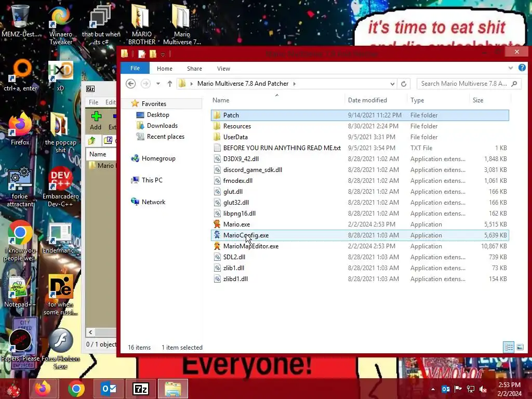Open Mario Multiverse 7 desktop folder
The image size is (532, 399).
(182, 24)
